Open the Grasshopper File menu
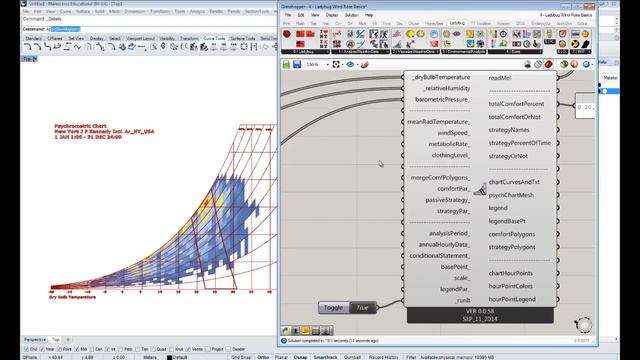640x360 pixels. point(288,15)
